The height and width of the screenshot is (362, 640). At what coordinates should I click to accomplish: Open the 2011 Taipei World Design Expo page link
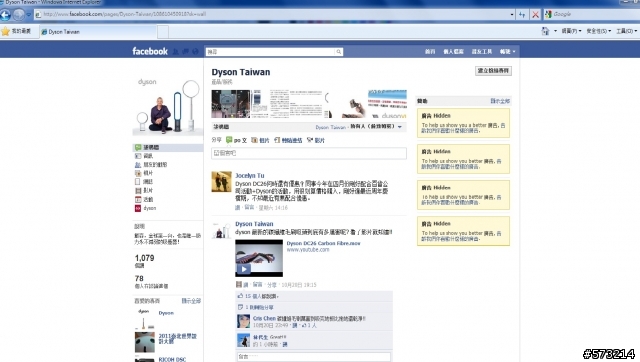(x=178, y=338)
